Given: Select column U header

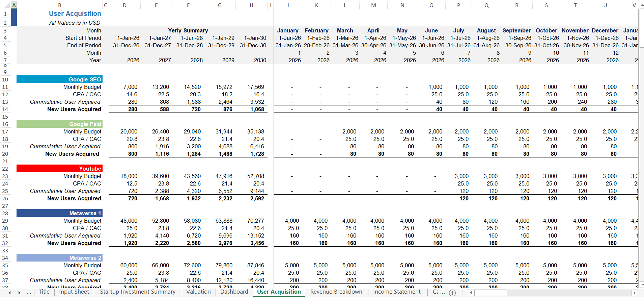Looking at the screenshot, I should tap(605, 5).
